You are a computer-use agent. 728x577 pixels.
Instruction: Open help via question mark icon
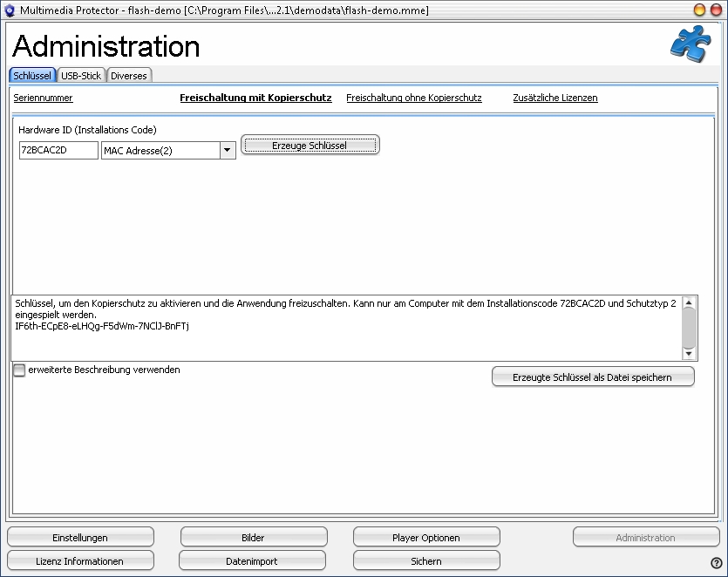coord(717,563)
